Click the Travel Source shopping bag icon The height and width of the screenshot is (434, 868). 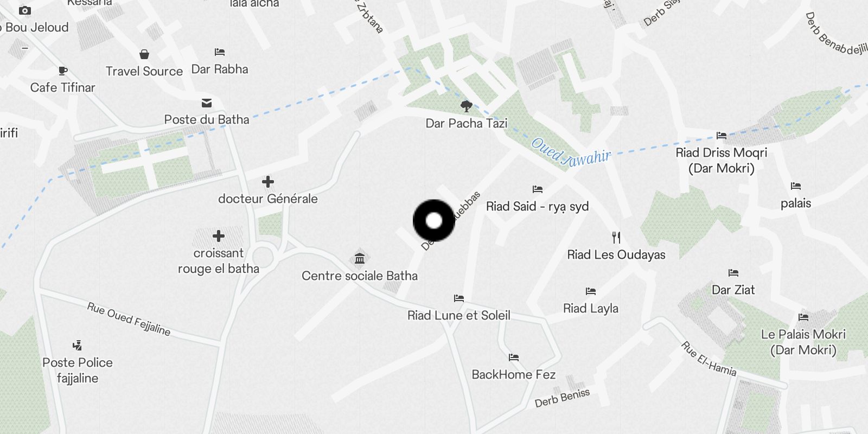[144, 54]
